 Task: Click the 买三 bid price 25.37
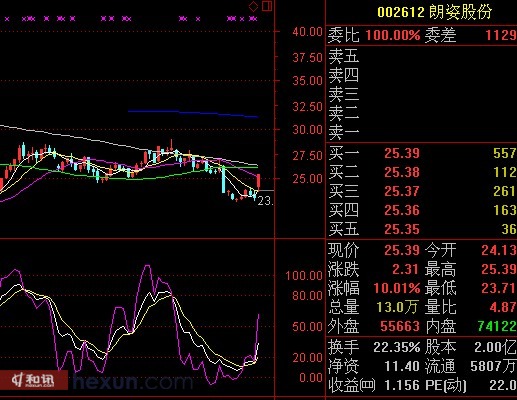tap(402, 191)
